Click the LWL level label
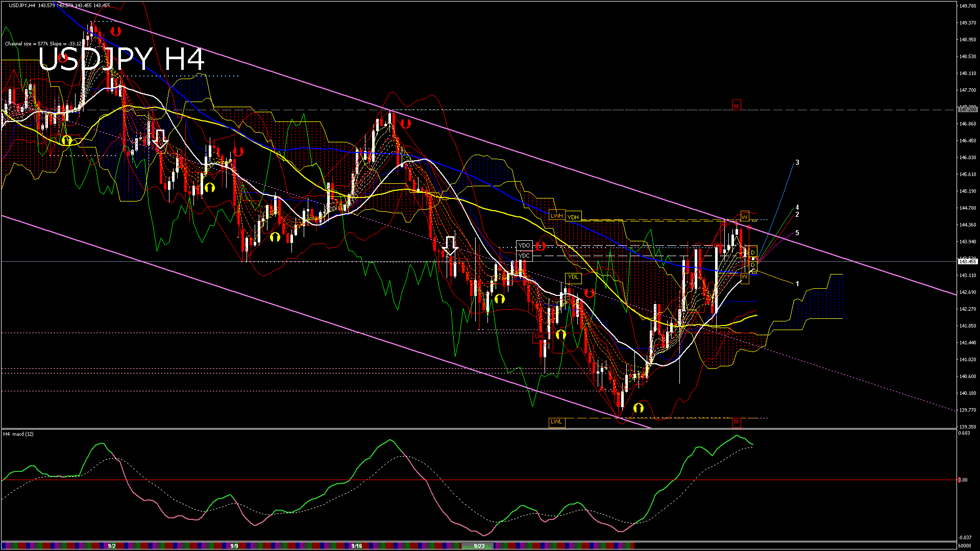Image resolution: width=980 pixels, height=551 pixels. [x=556, y=422]
